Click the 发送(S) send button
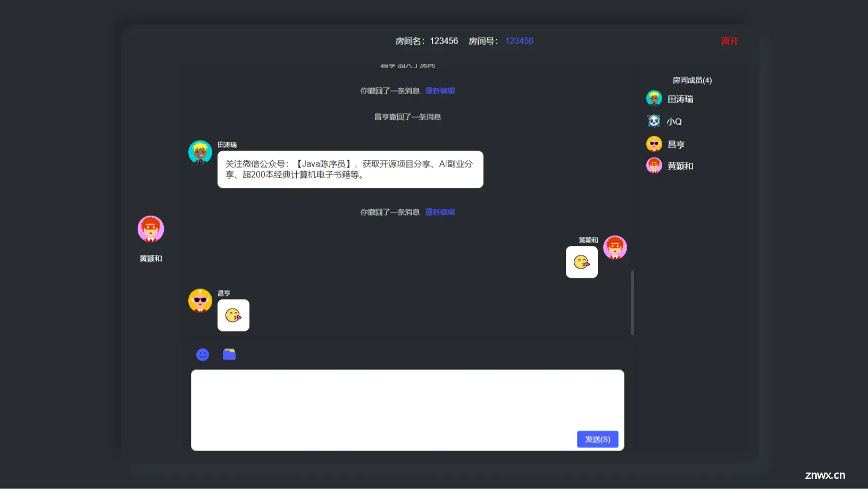The height and width of the screenshot is (489, 868). coord(598,439)
